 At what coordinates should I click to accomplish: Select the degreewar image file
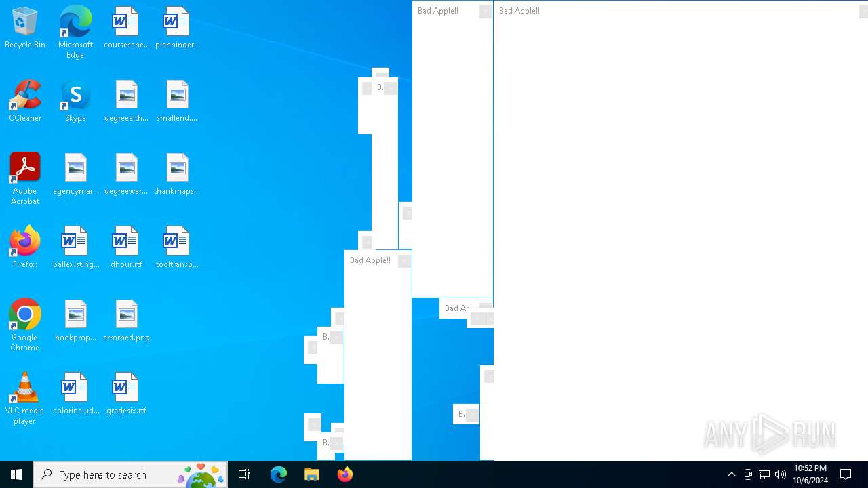[x=126, y=174]
